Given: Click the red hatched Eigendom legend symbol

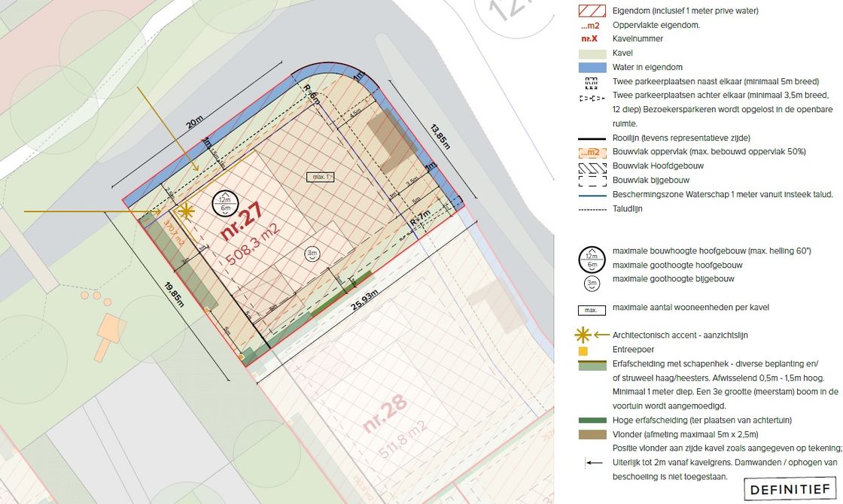Looking at the screenshot, I should tap(592, 11).
